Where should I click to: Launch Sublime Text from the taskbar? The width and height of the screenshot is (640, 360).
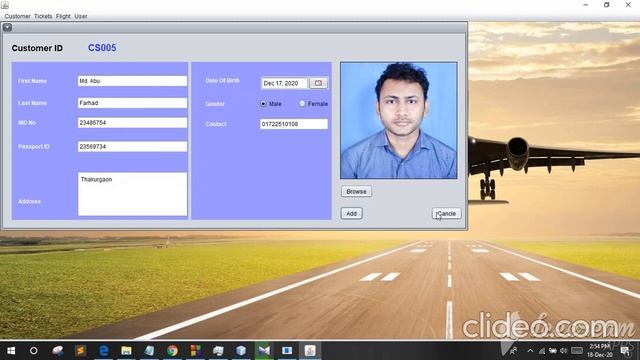80,351
